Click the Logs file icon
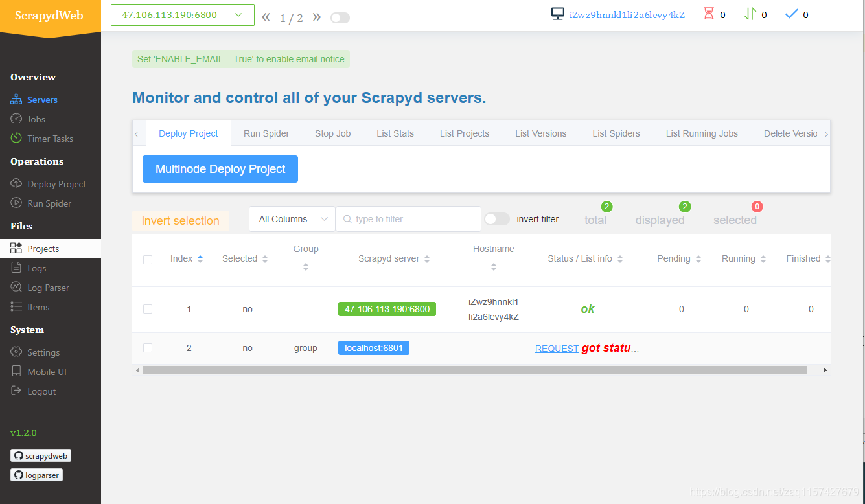The width and height of the screenshot is (865, 504). [x=16, y=268]
